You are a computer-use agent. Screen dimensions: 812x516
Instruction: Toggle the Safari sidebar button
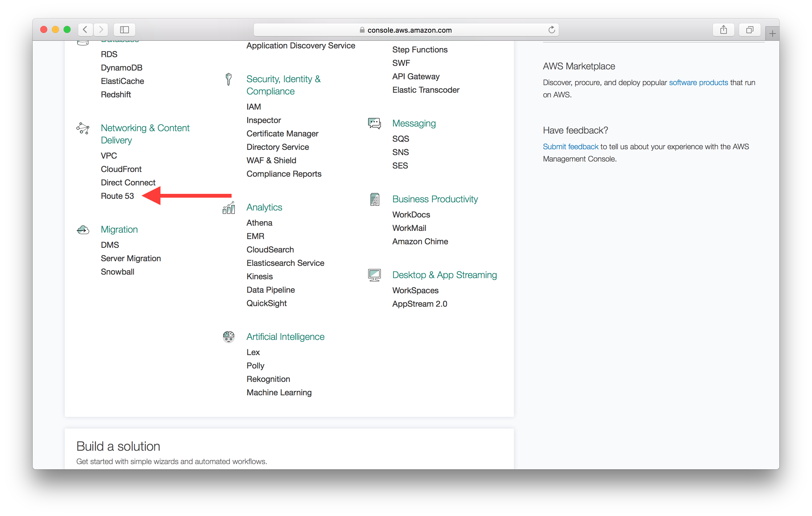(125, 30)
